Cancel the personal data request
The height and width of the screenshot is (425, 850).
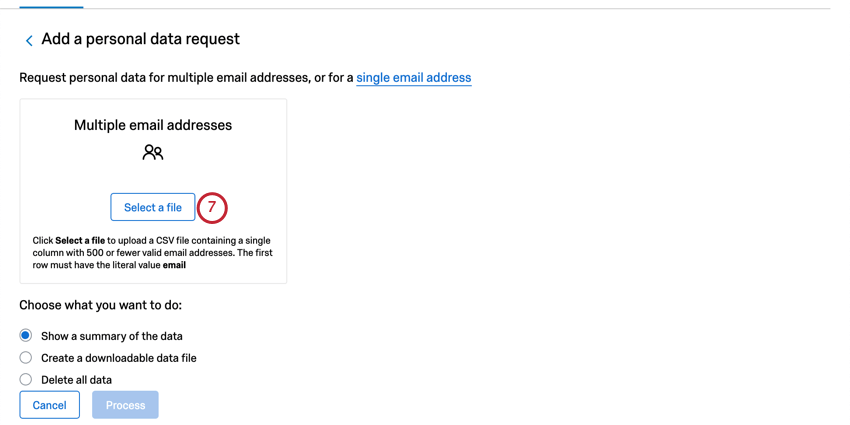(x=50, y=405)
